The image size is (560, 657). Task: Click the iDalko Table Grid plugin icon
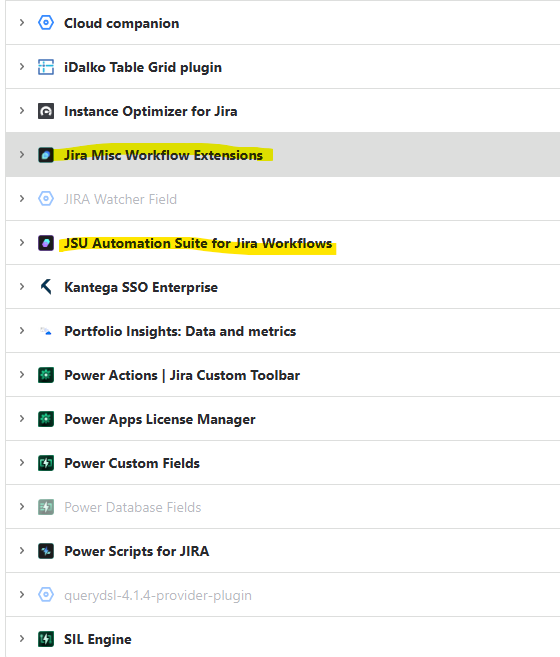46,67
